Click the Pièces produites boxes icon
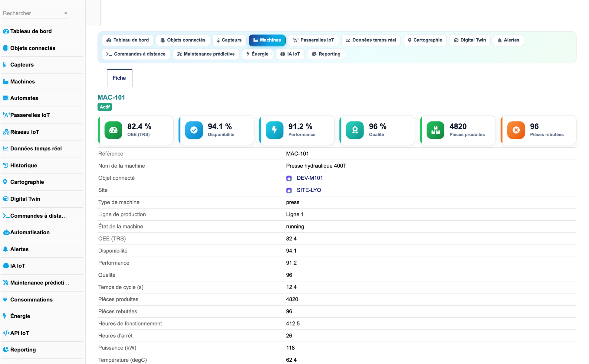Image resolution: width=589 pixels, height=364 pixels. click(435, 130)
